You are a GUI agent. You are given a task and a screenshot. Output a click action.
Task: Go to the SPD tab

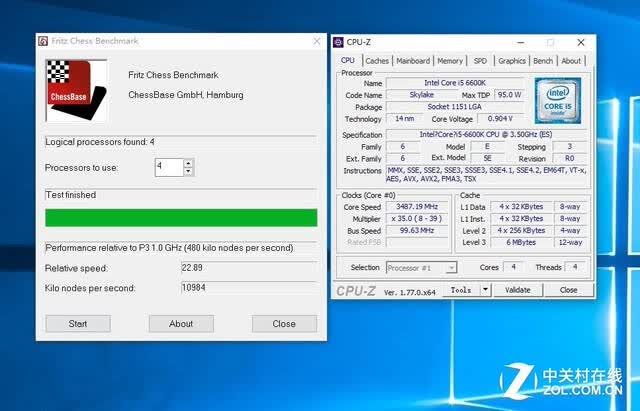point(480,61)
